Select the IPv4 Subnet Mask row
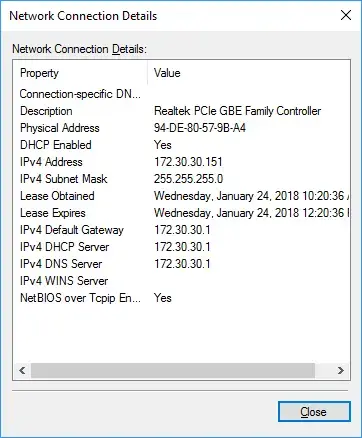Screen dimensions: 362x438 182,179
